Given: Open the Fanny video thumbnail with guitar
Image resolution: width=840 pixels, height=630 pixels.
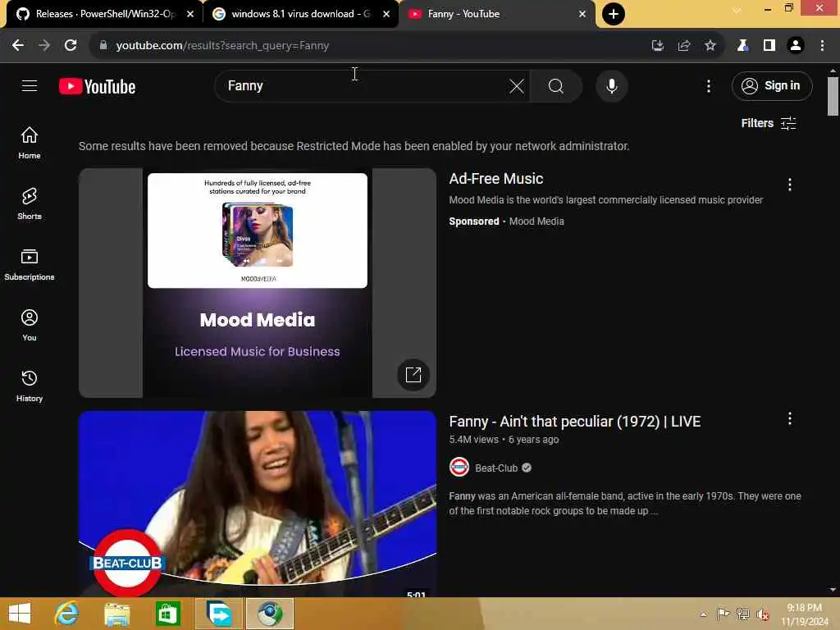Looking at the screenshot, I should (257, 504).
